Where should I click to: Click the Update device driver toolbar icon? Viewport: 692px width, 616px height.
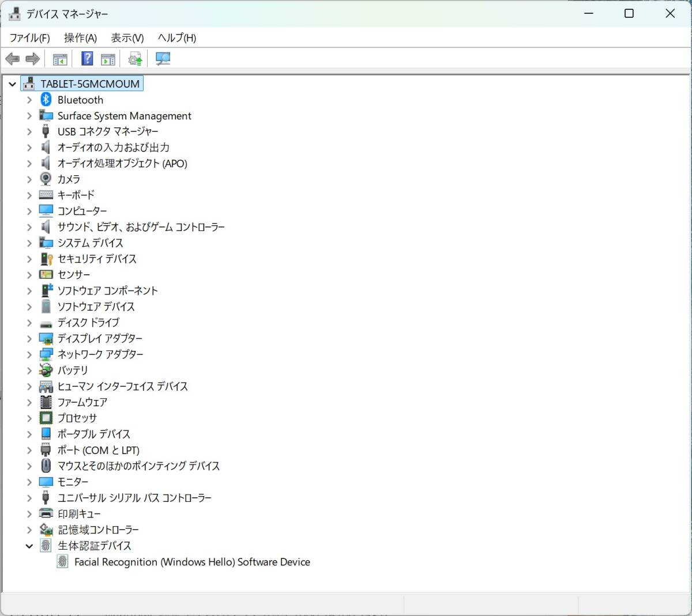(135, 59)
